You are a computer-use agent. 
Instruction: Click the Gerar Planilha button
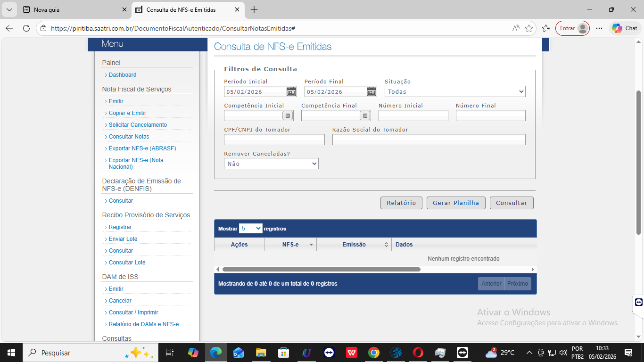point(455,203)
